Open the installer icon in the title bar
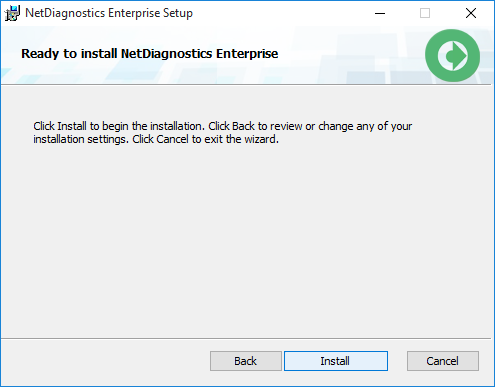The width and height of the screenshot is (495, 387). [12, 13]
